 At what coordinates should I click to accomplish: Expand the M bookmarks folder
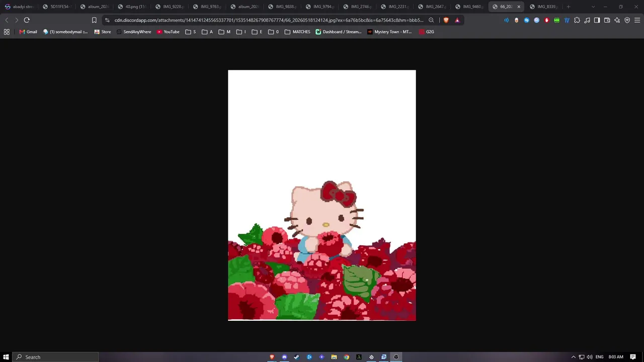tap(224, 32)
